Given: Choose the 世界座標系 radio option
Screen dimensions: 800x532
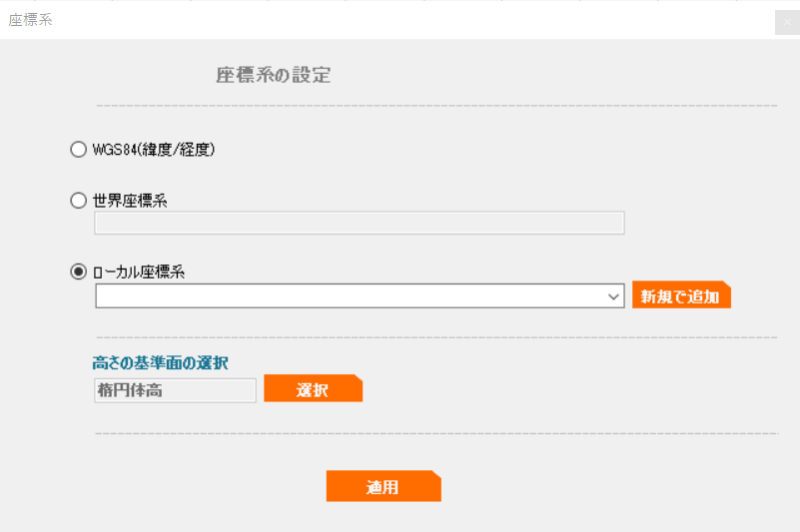Looking at the screenshot, I should pos(78,201).
